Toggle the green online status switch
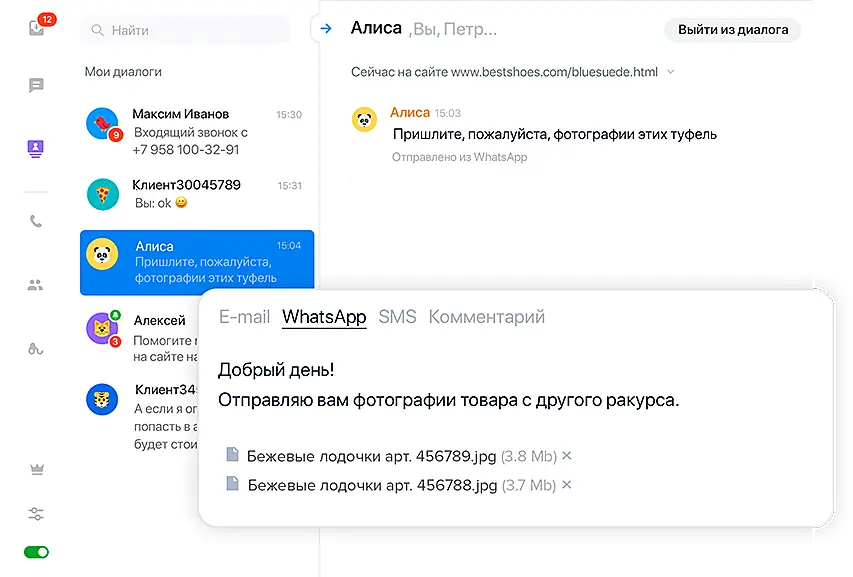Screen dimensions: 853x577 point(37,552)
